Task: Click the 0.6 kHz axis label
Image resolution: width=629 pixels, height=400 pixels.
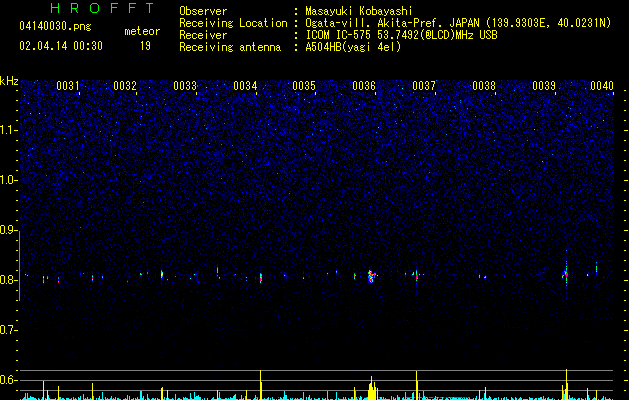Action: click(x=8, y=380)
